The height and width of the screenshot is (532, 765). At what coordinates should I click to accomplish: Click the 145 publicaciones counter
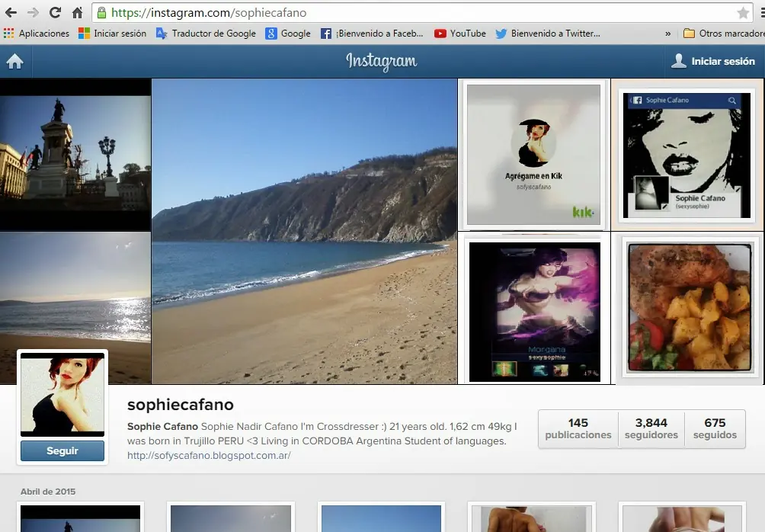578,428
